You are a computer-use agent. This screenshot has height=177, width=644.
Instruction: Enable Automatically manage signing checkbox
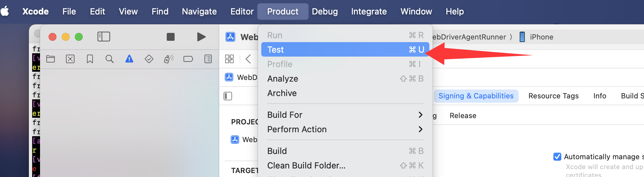(557, 157)
